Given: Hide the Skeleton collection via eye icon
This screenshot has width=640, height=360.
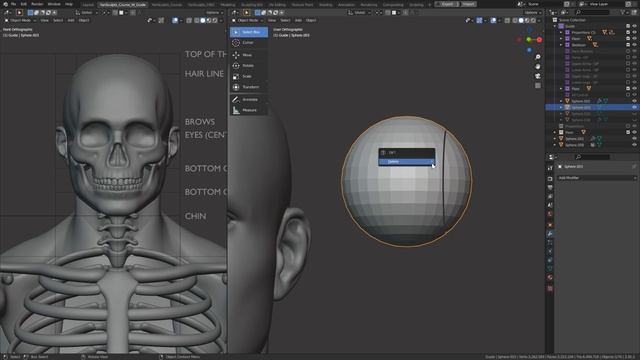Looking at the screenshot, I should 634,45.
